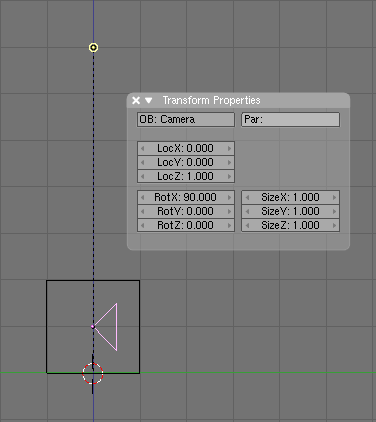Click the red-white 3D cursor

tap(93, 373)
